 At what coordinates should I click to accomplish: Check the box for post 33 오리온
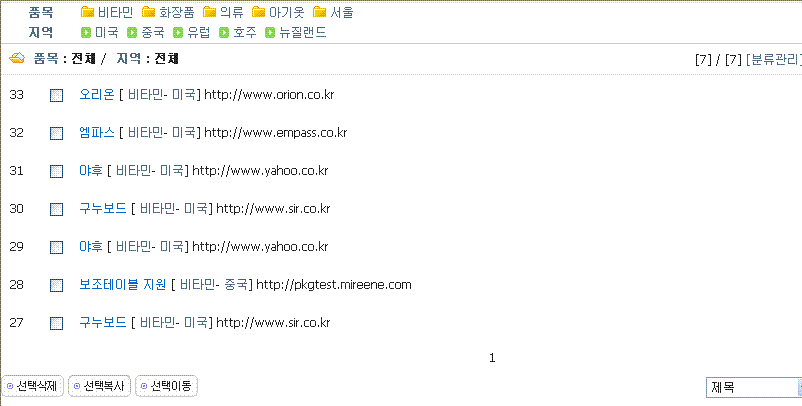[57, 95]
